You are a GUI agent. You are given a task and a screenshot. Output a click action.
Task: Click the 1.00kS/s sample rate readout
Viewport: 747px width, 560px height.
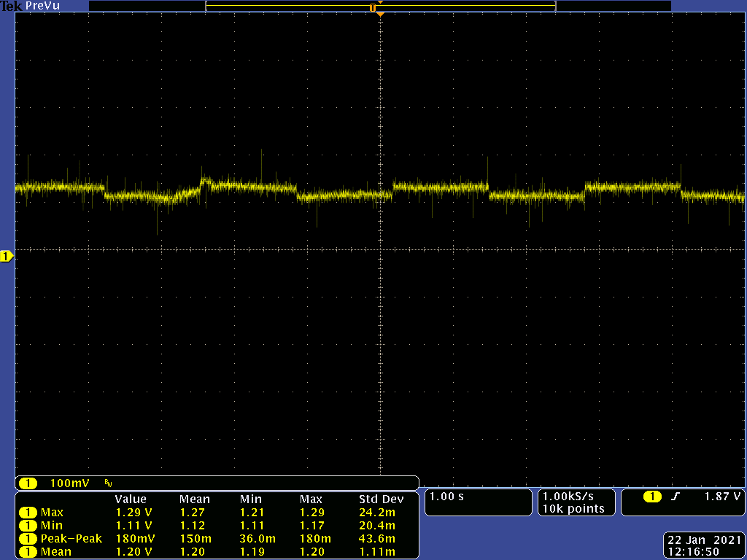[568, 497]
